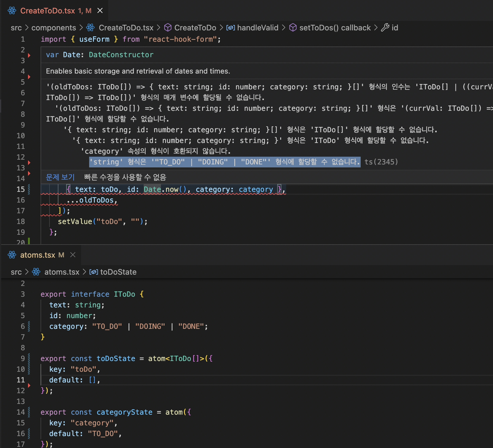Open the CreateToDo symbol breadcrumb
Viewport: 493px width, 448px height.
(x=195, y=28)
